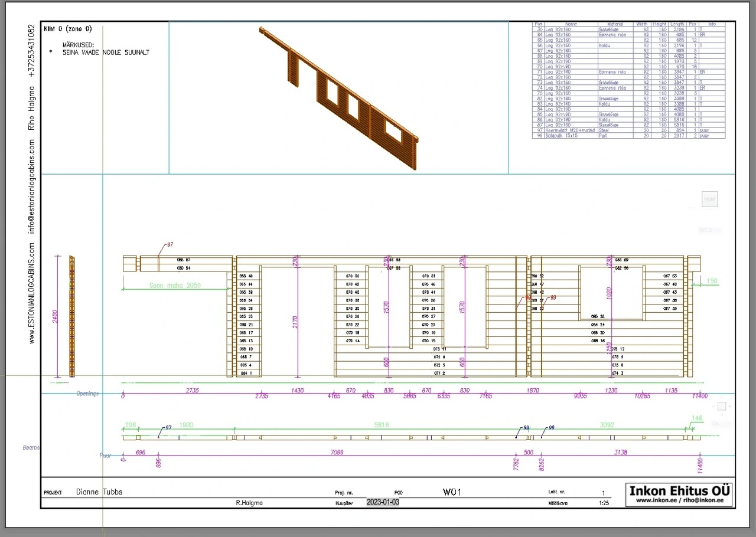Click the 'Kiht 0 (zone 0)' heading

point(67,28)
